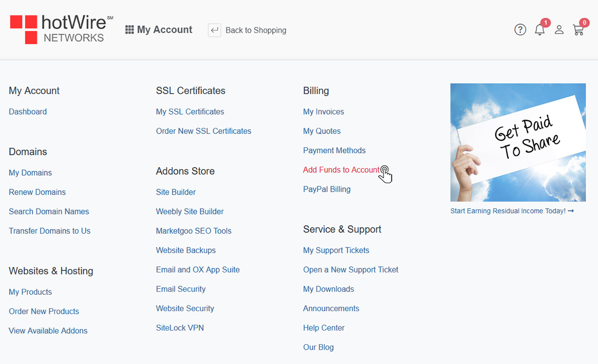Select Add Funds to Account

pyautogui.click(x=341, y=169)
